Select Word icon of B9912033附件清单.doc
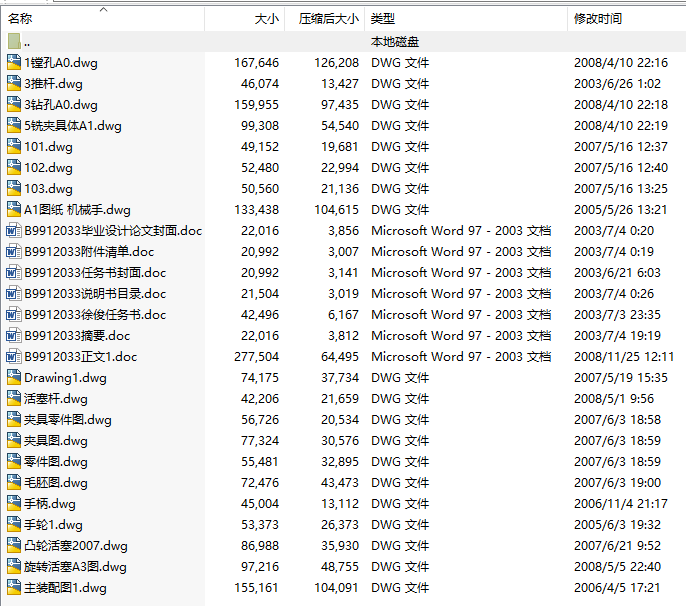686x606 pixels. pyautogui.click(x=14, y=252)
